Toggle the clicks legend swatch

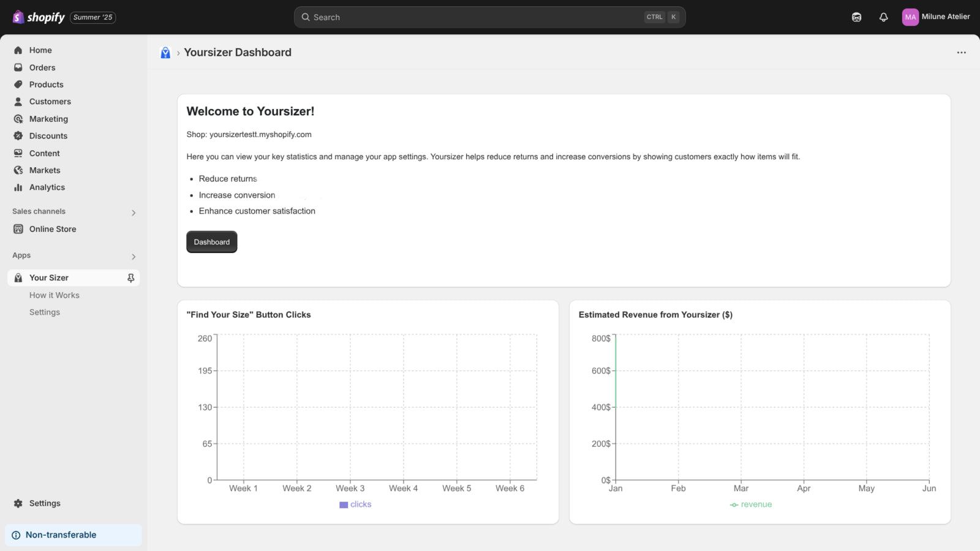coord(344,505)
